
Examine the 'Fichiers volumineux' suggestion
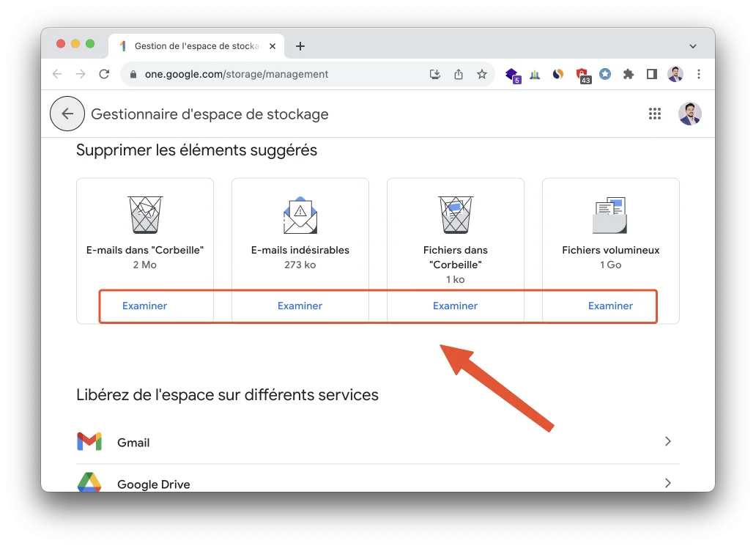(x=610, y=306)
